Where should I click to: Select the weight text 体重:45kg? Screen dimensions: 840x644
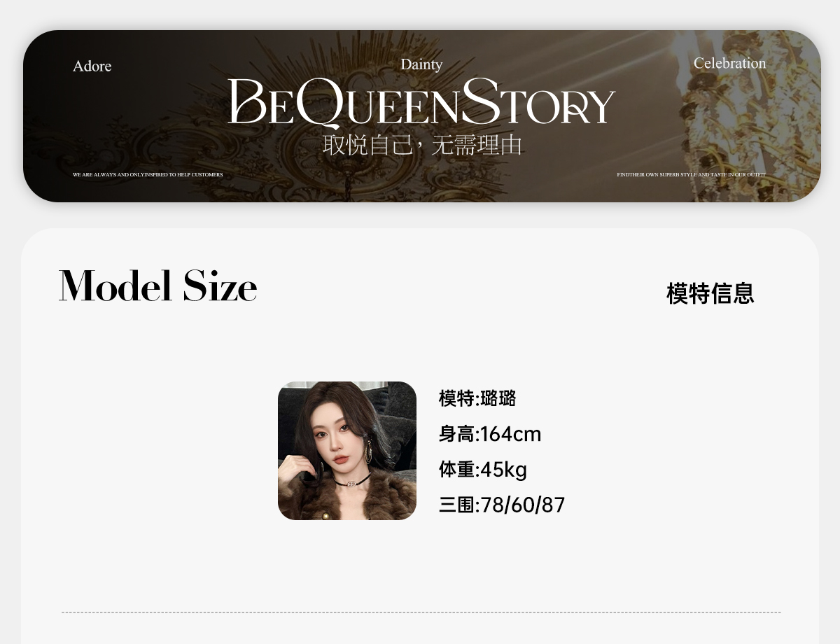point(483,469)
